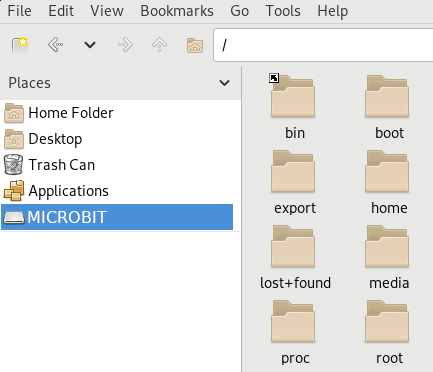This screenshot has height=372, width=433.
Task: Select the media folder icon
Action: point(387,246)
